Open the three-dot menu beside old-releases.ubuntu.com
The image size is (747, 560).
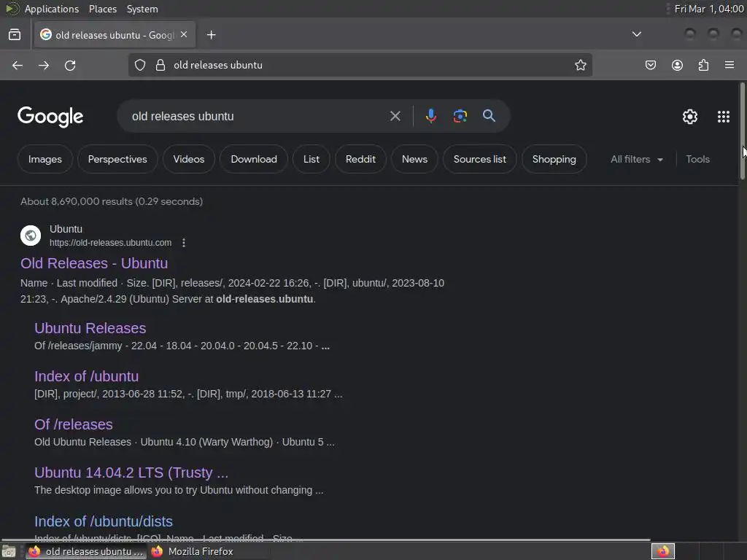pos(183,243)
